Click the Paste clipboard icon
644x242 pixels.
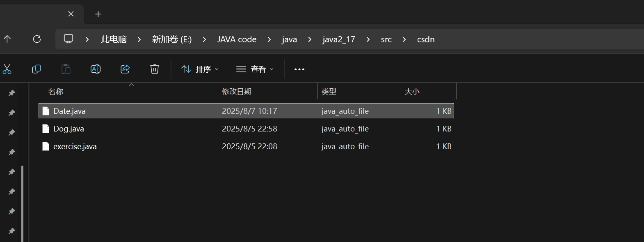tap(66, 69)
